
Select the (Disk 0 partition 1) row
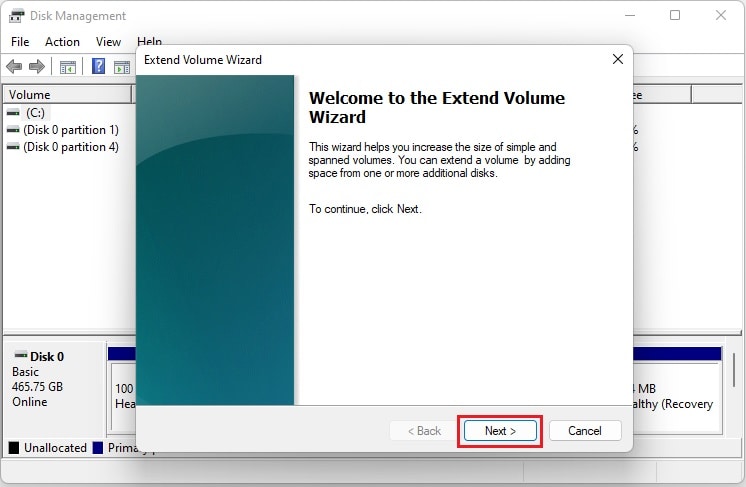pos(71,130)
